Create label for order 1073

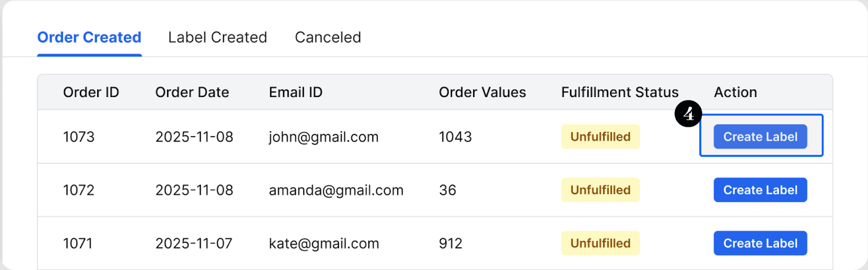pos(760,137)
